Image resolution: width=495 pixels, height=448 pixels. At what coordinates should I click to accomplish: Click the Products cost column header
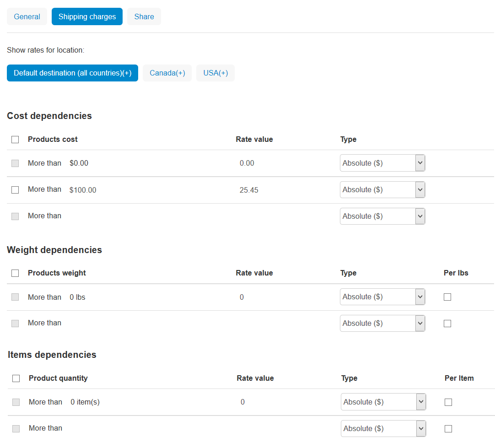coord(53,139)
